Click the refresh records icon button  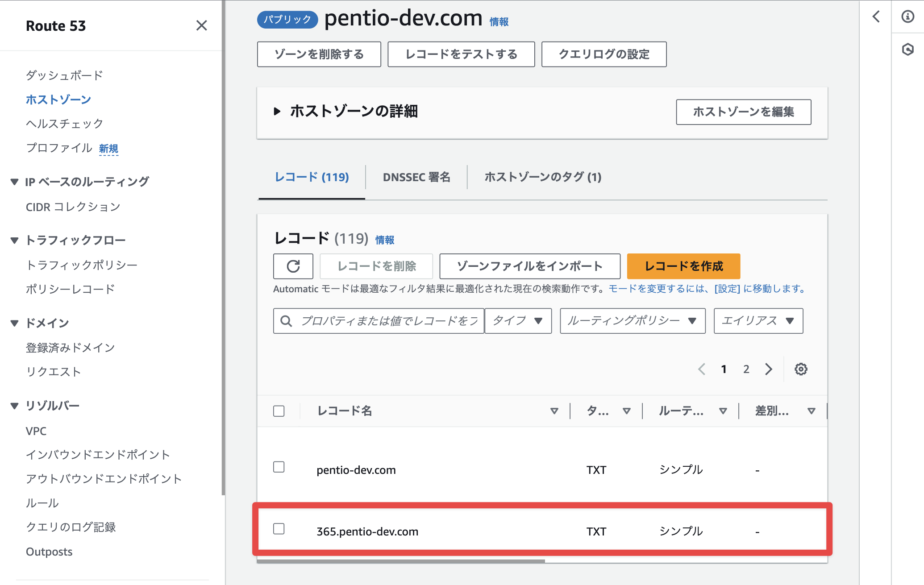click(293, 266)
